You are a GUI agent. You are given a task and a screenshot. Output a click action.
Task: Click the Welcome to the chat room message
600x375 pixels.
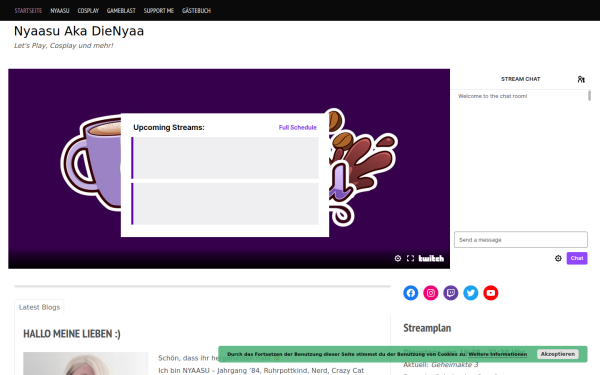tap(492, 96)
